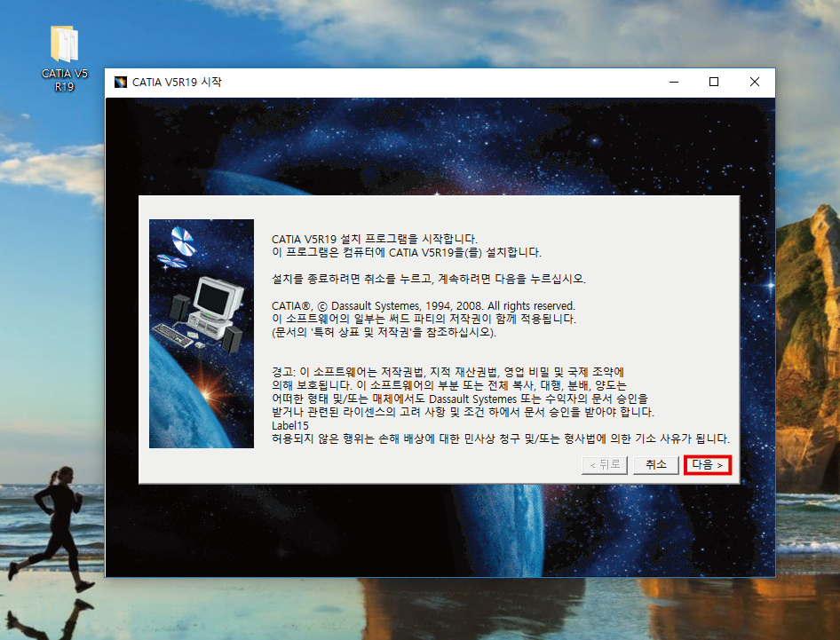This screenshot has width=840, height=640.
Task: Click the 취소 (Cancel) button
Action: click(x=655, y=465)
